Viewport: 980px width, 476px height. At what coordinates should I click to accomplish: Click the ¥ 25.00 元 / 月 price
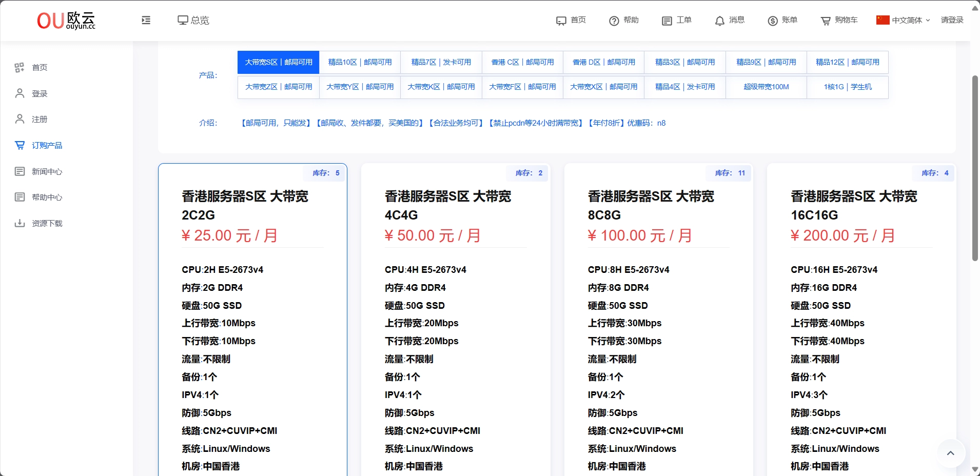(x=229, y=235)
